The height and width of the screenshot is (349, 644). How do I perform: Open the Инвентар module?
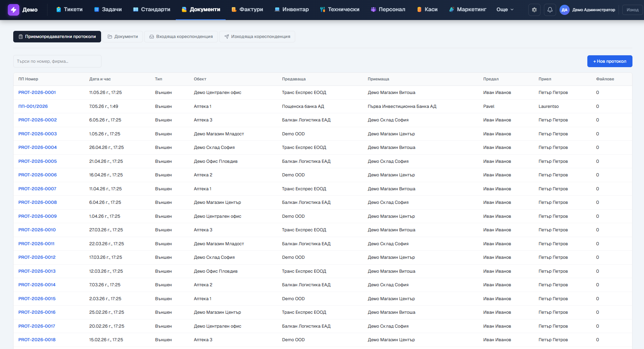click(x=292, y=9)
